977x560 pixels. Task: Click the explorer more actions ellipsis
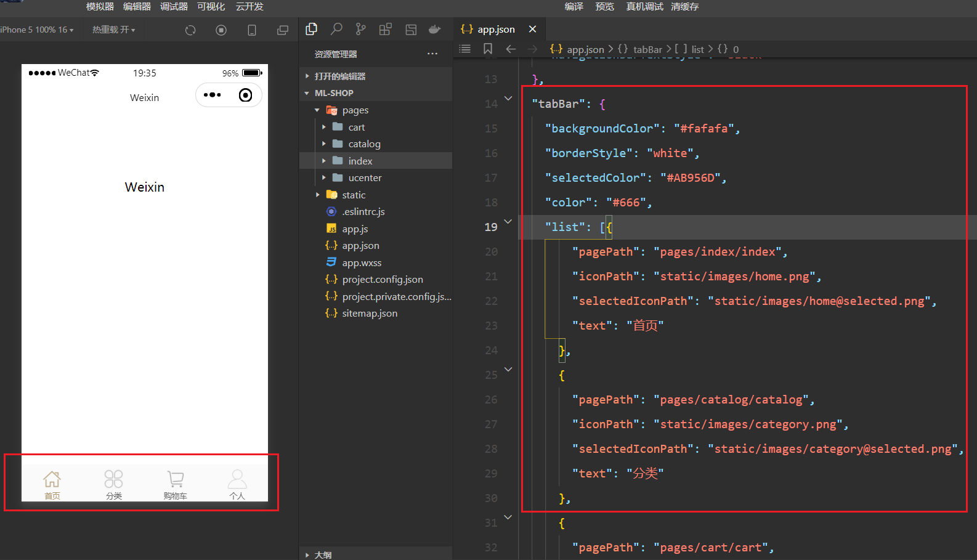(x=432, y=54)
